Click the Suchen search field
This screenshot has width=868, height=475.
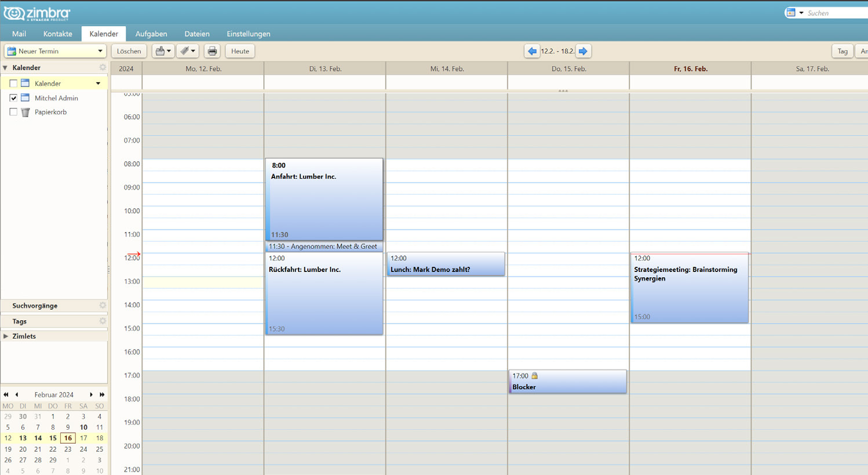click(x=834, y=13)
